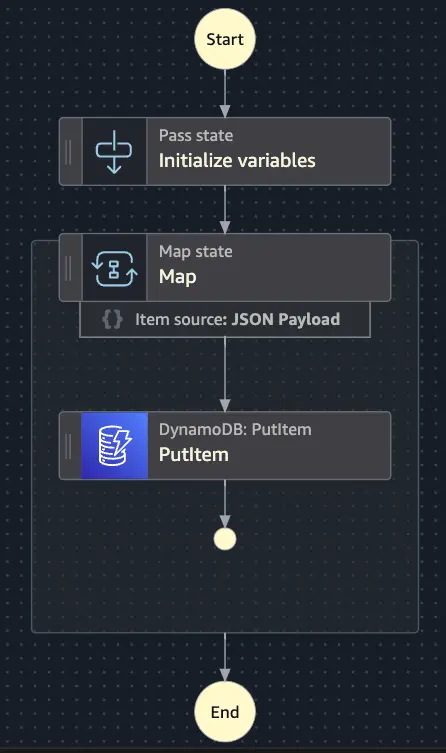Grab the drag handle on Initialize variables
The image size is (446, 753).
69,152
